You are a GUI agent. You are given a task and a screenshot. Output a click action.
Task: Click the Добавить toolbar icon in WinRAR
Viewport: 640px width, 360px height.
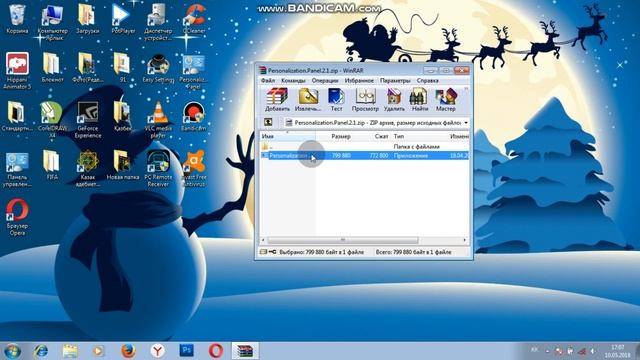[277, 100]
